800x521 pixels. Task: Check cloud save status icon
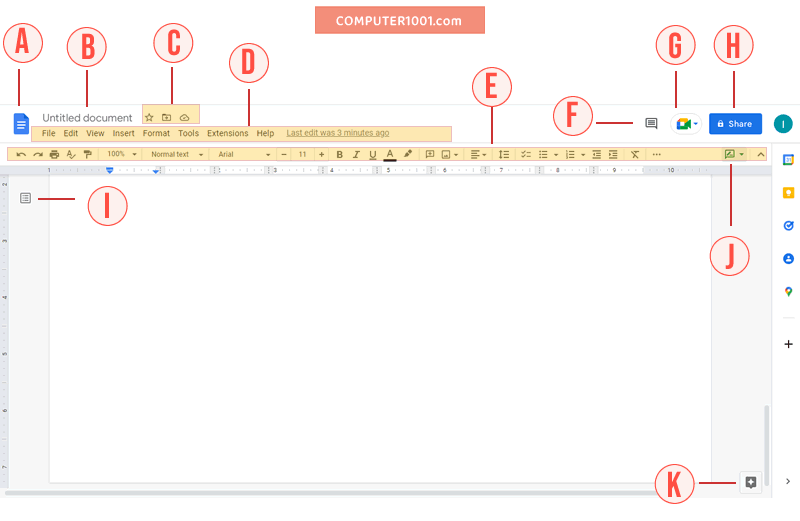[x=185, y=117]
